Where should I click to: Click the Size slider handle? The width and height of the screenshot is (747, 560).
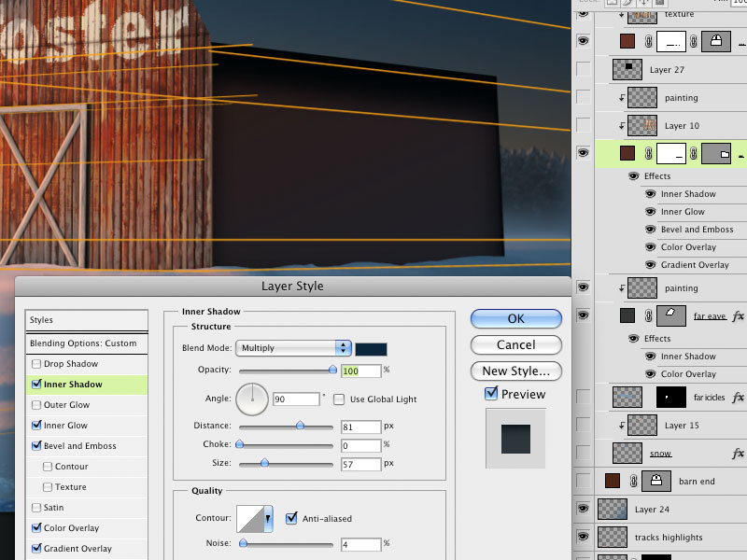tap(264, 463)
